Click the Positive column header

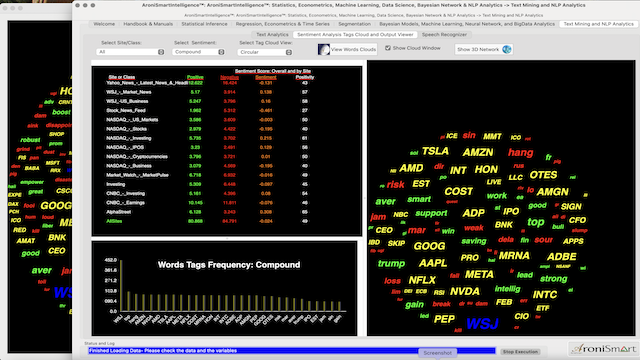[195, 77]
